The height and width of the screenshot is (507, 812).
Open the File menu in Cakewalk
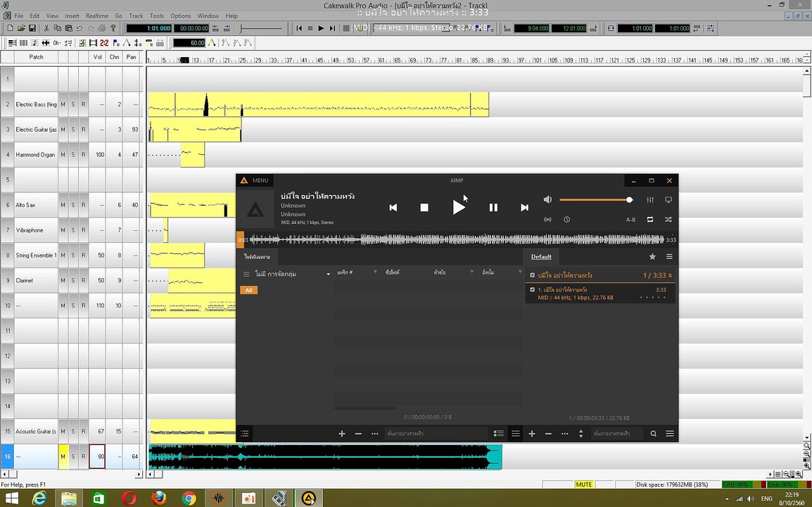pos(18,15)
